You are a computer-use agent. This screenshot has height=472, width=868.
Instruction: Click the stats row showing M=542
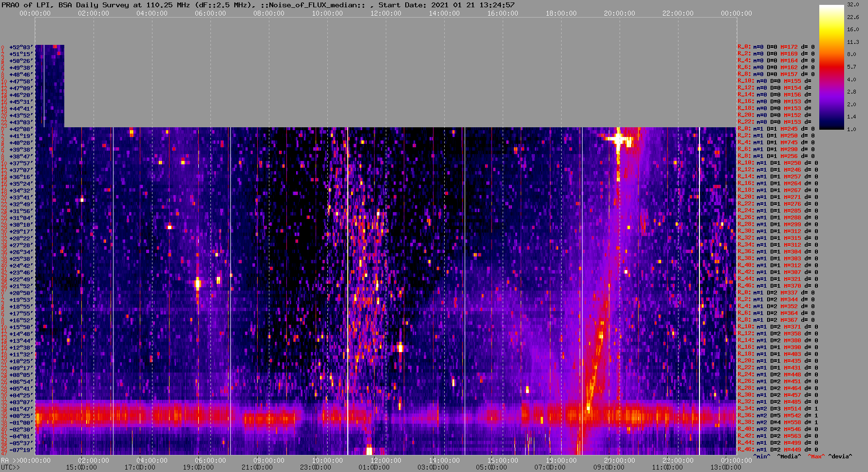(x=778, y=416)
